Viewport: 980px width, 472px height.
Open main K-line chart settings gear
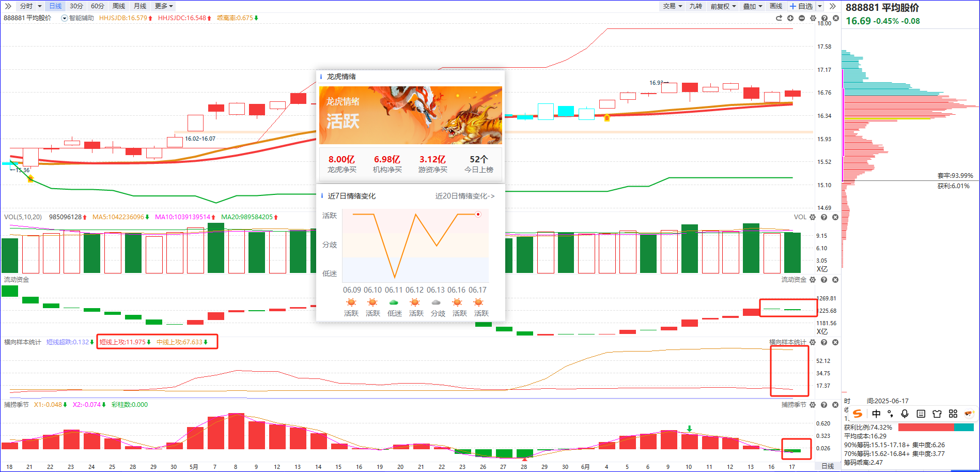click(813, 18)
